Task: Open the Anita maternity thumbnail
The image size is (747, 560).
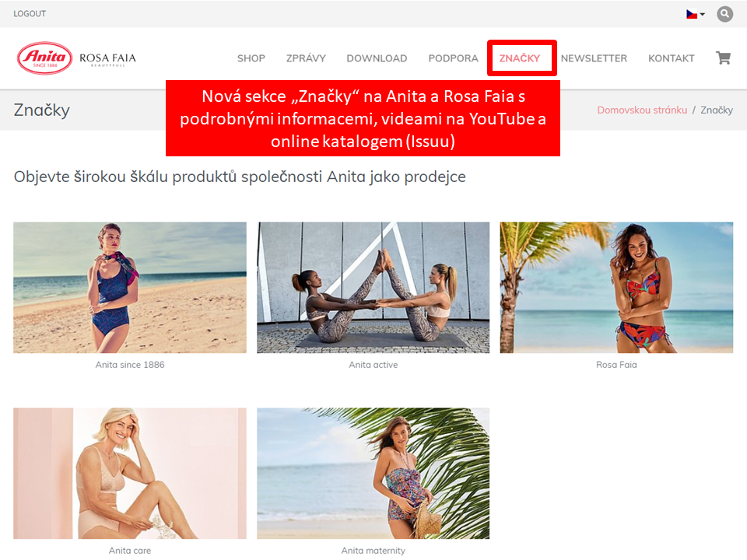Action: pyautogui.click(x=373, y=474)
